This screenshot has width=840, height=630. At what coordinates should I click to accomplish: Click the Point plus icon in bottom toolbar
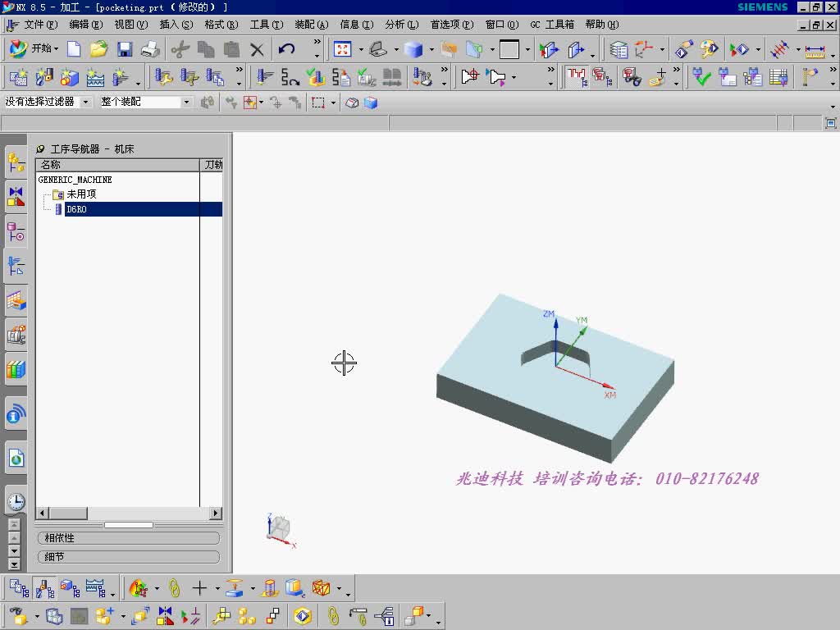coord(199,588)
